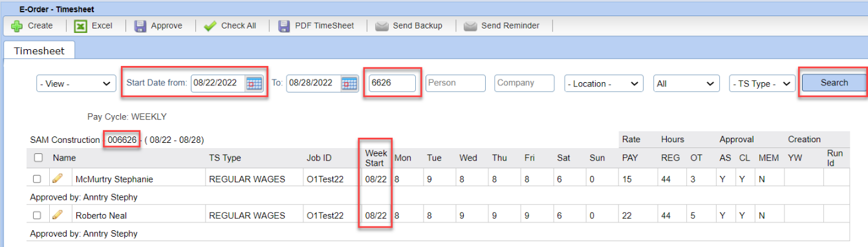Click the Search button
The height and width of the screenshot is (247, 868).
834,83
